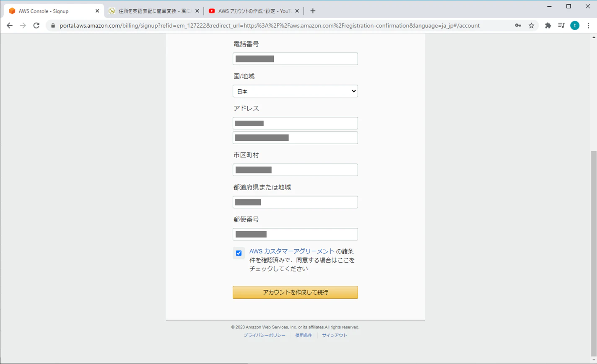Reload the AWS signup page
597x364 pixels.
36,26
